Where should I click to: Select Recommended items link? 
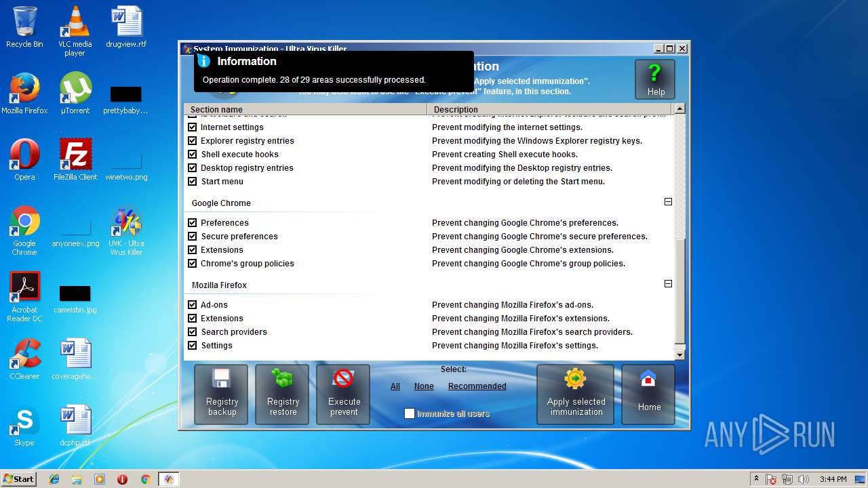click(477, 386)
